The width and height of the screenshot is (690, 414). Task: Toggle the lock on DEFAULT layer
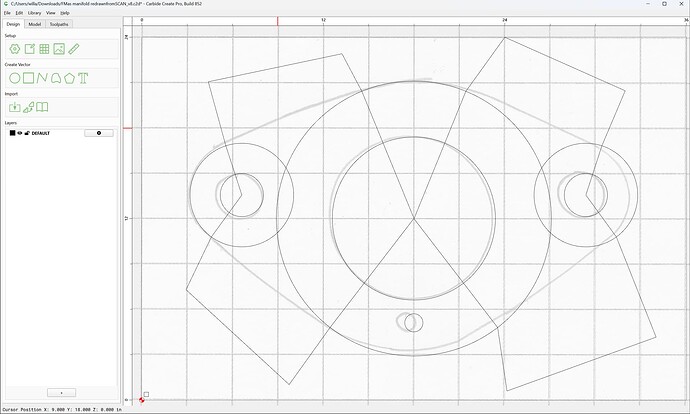pyautogui.click(x=27, y=133)
